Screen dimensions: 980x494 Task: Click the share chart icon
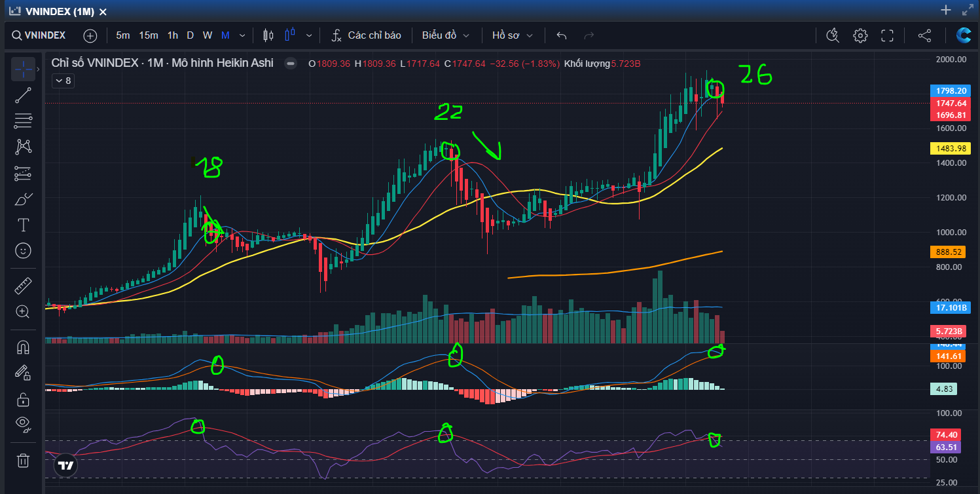point(924,35)
